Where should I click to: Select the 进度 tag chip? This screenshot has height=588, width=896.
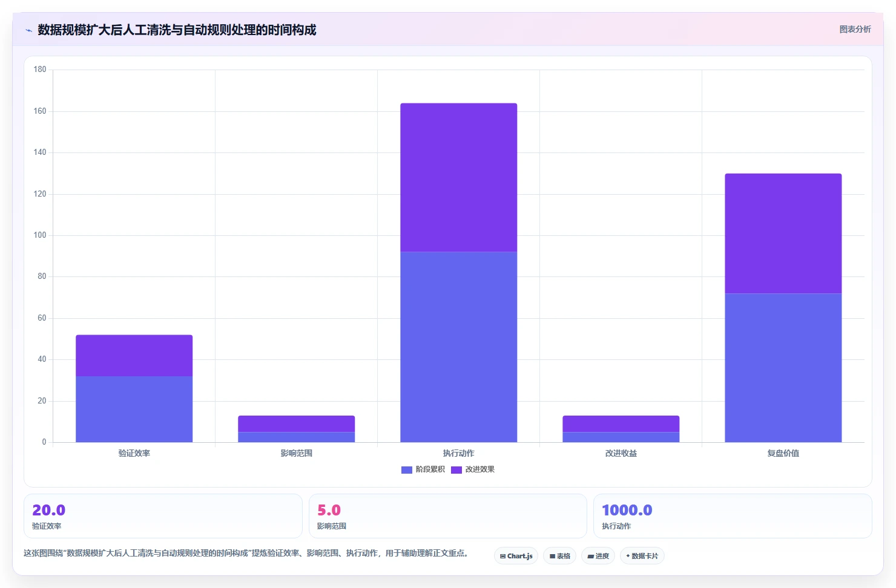pyautogui.click(x=598, y=556)
